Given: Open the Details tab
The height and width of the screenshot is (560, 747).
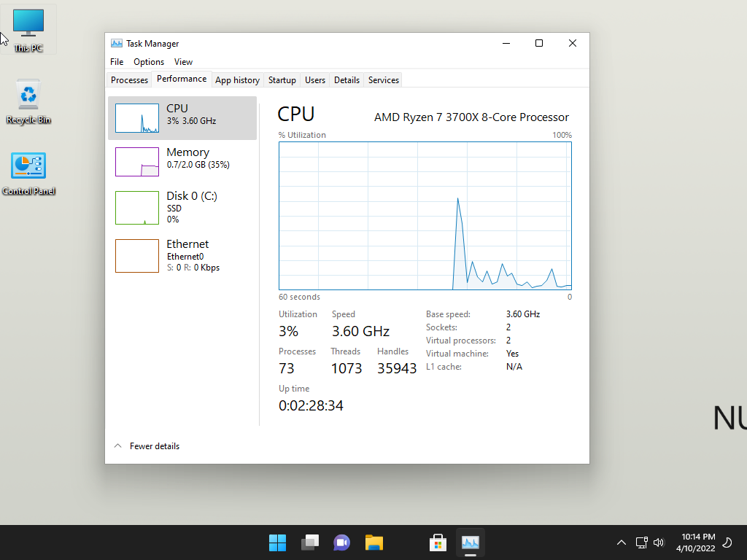Looking at the screenshot, I should pyautogui.click(x=347, y=80).
